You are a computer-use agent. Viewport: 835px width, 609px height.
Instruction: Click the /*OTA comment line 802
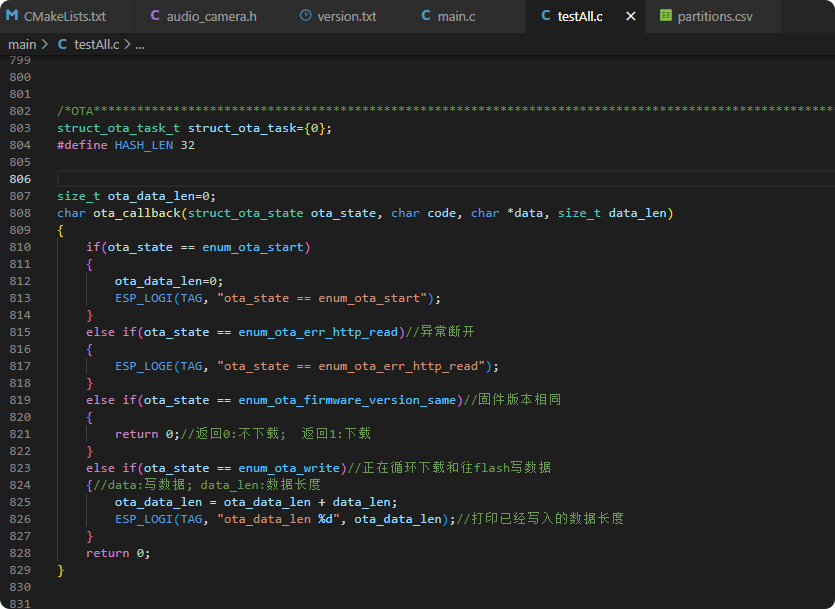[445, 111]
